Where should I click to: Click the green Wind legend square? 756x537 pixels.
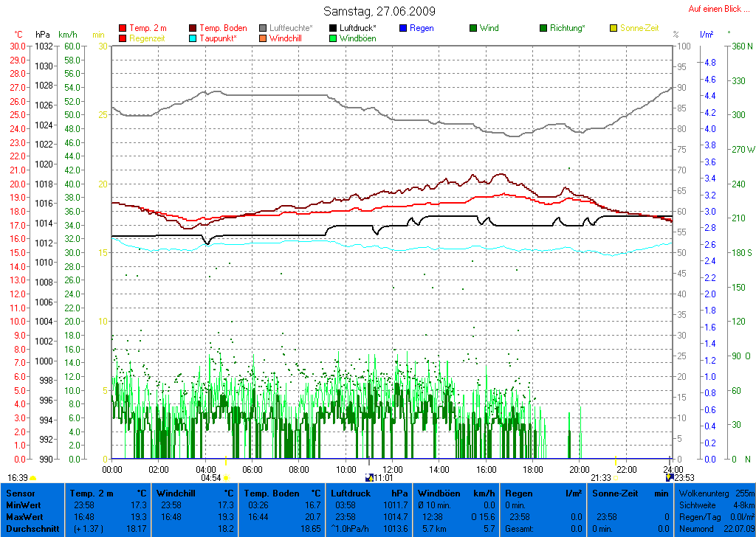pos(473,29)
